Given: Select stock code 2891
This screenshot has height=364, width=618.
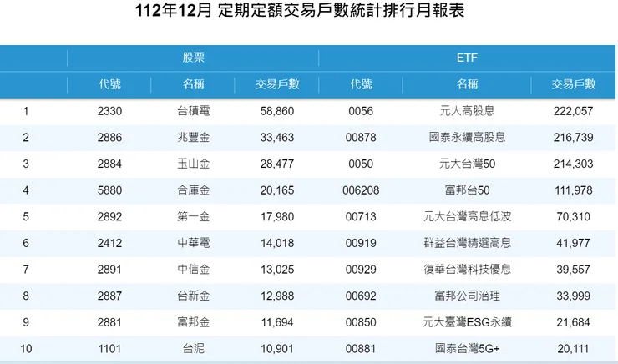Looking at the screenshot, I should click(109, 270).
